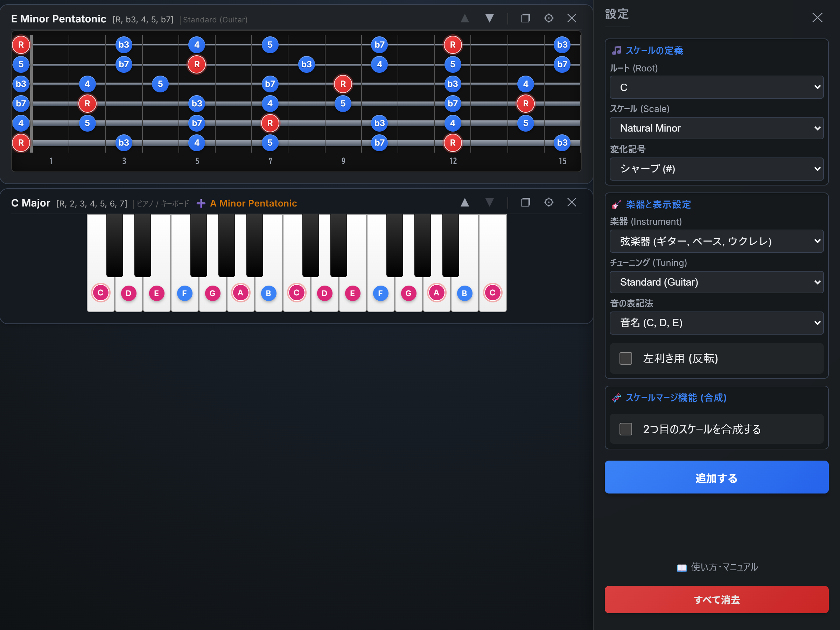The image size is (840, 630).
Task: Maximize the E Minor Pentatonic fretboard view
Action: (526, 18)
